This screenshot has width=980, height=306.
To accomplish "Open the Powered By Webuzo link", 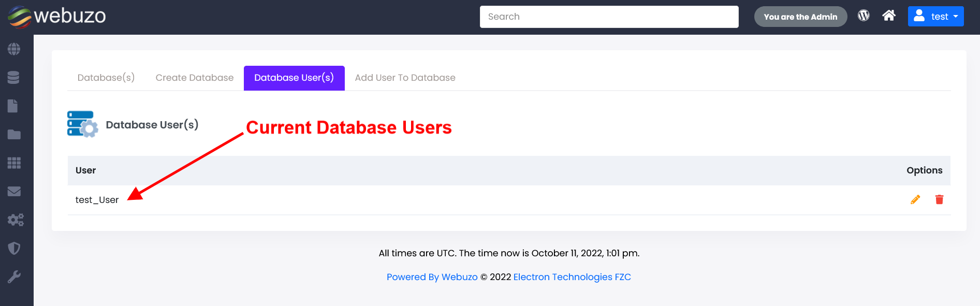I will [x=432, y=277].
